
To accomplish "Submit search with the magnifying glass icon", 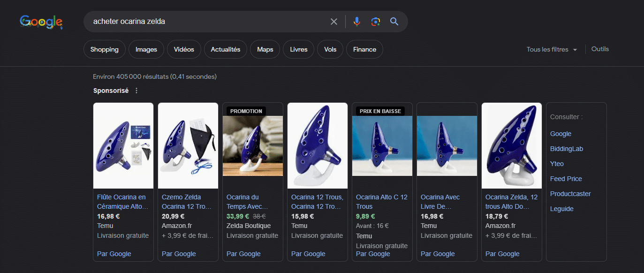I will (394, 22).
